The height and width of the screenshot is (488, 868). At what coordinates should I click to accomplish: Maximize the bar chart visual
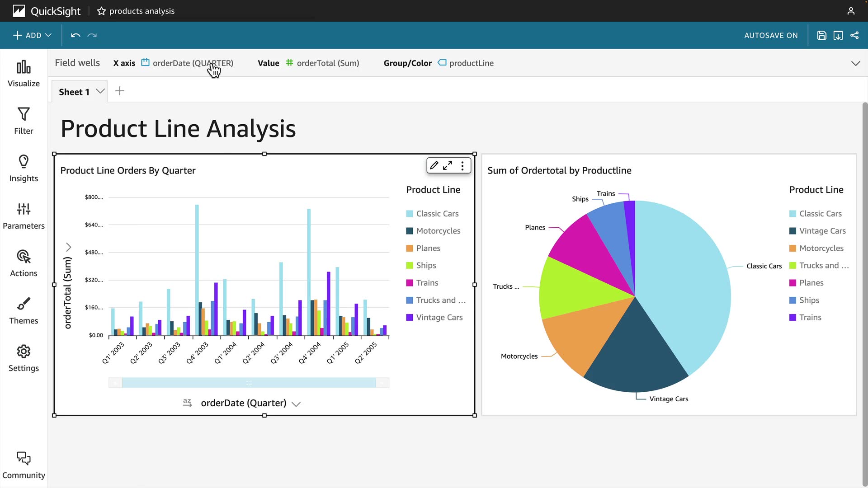click(448, 165)
